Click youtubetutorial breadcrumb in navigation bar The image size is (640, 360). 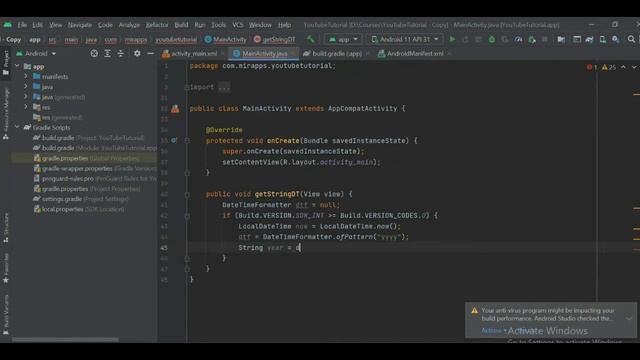click(176, 39)
